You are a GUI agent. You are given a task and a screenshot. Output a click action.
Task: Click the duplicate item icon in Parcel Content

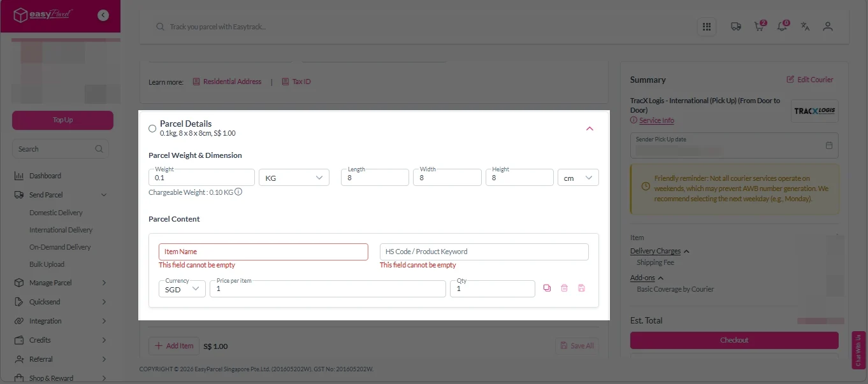pos(547,288)
